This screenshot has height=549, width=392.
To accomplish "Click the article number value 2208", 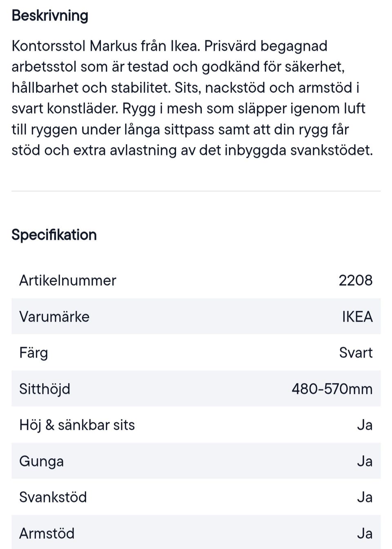I will point(355,281).
